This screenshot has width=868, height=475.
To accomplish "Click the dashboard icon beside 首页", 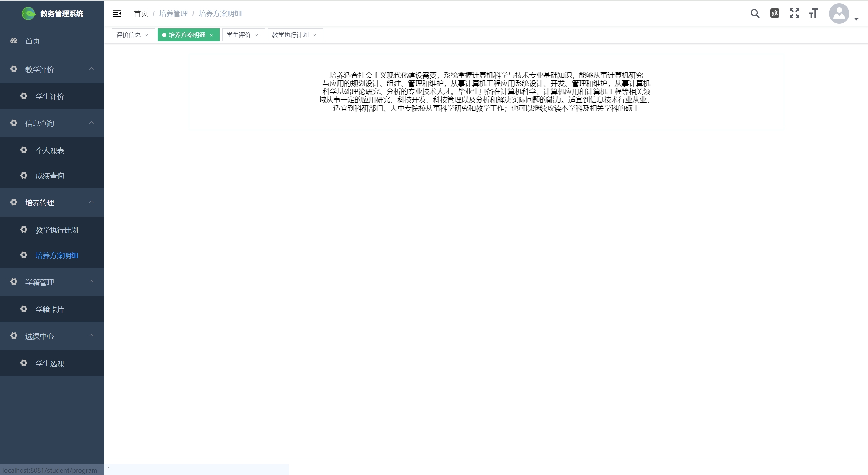I will [x=14, y=41].
